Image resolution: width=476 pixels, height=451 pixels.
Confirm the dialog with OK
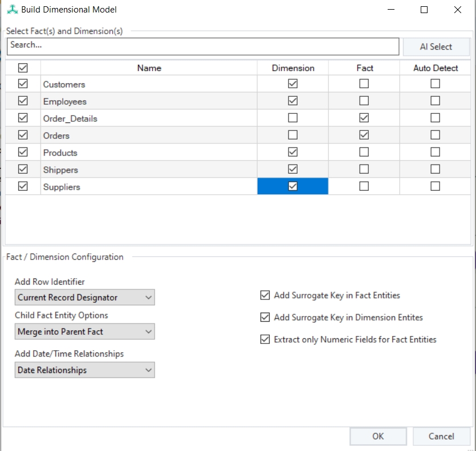click(x=378, y=436)
